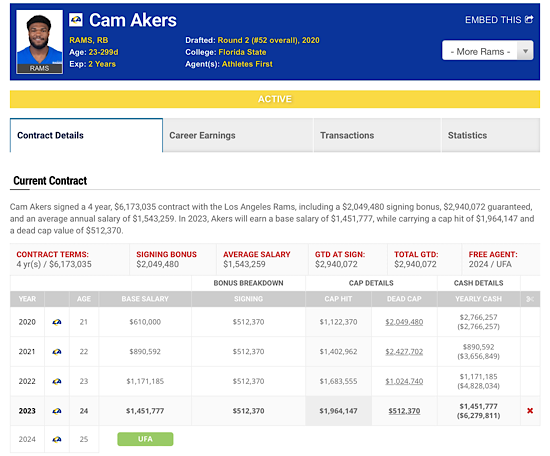
Task: Open the 2020 dead cap $2,049,480 link
Action: pyautogui.click(x=404, y=322)
